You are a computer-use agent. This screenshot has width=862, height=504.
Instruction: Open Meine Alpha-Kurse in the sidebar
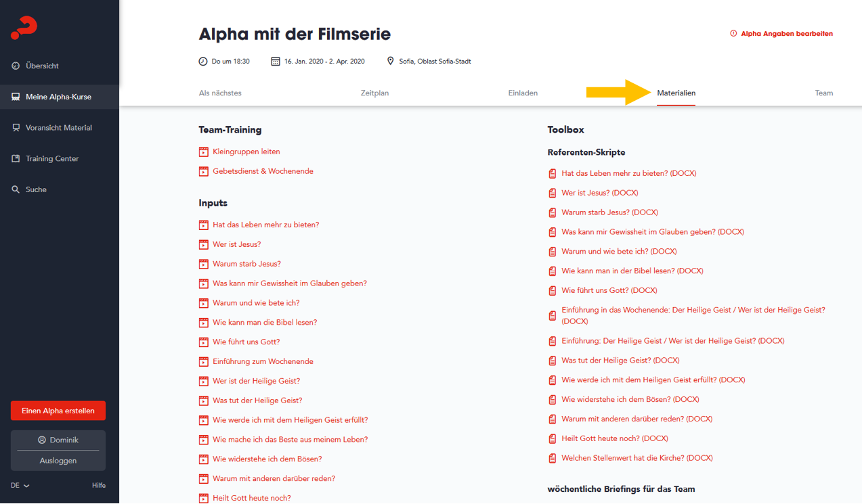click(x=60, y=97)
